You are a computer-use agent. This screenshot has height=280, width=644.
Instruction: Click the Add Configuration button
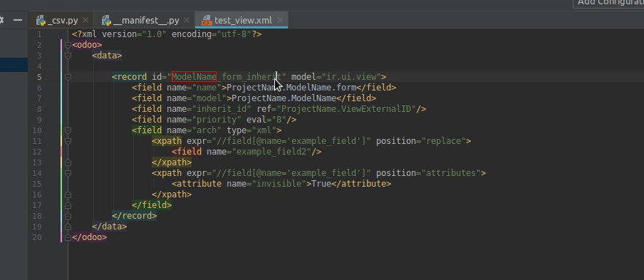coord(608,2)
